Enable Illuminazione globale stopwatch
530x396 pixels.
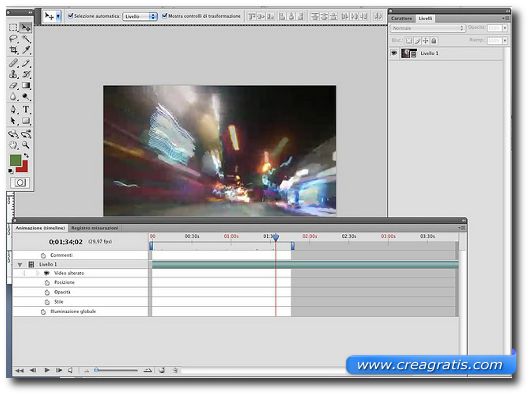[x=43, y=312]
